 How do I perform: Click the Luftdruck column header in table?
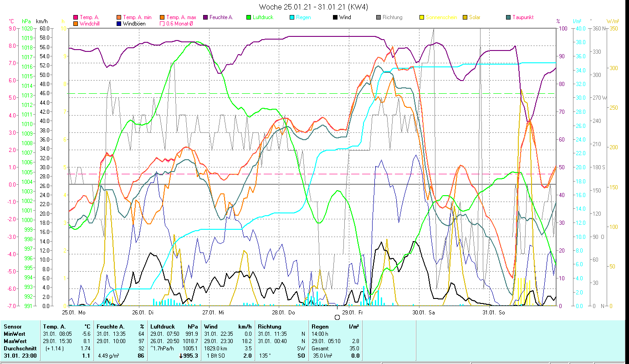click(163, 327)
